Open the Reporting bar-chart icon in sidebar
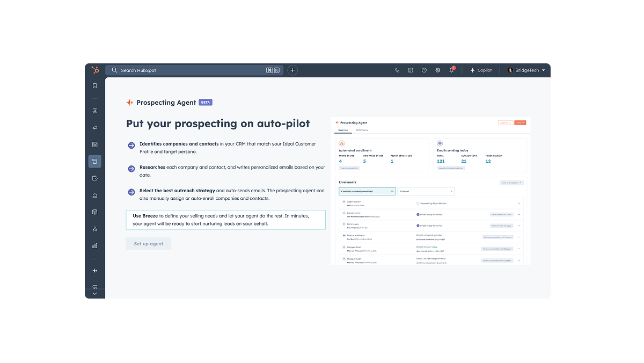The height and width of the screenshot is (363, 644). (x=94, y=245)
